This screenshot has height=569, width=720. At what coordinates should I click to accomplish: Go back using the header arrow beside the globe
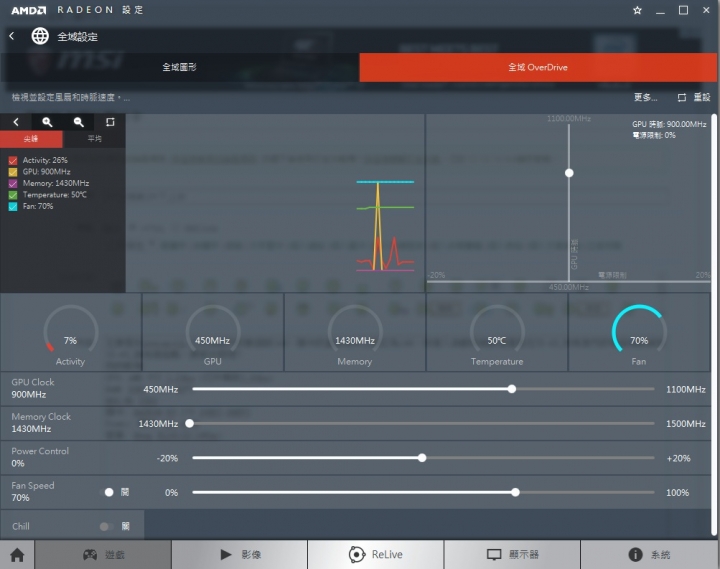click(12, 36)
